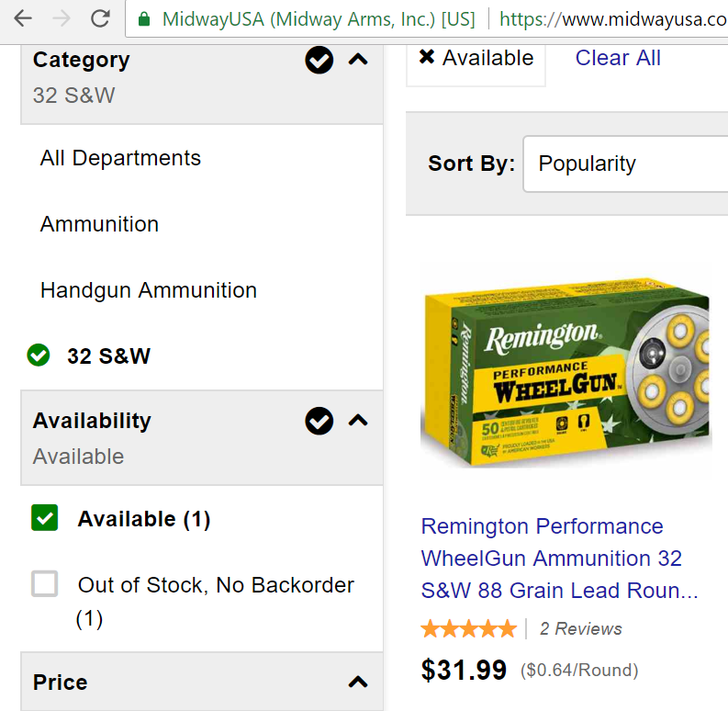Screen dimensions: 728x711
Task: Uncheck the Available (1) checkbox
Action: (45, 518)
